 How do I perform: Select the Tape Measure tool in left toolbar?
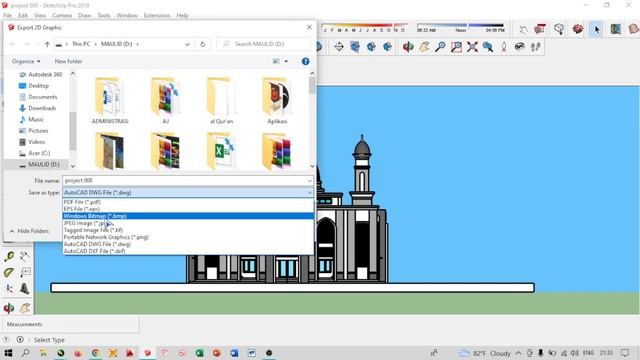(9, 256)
